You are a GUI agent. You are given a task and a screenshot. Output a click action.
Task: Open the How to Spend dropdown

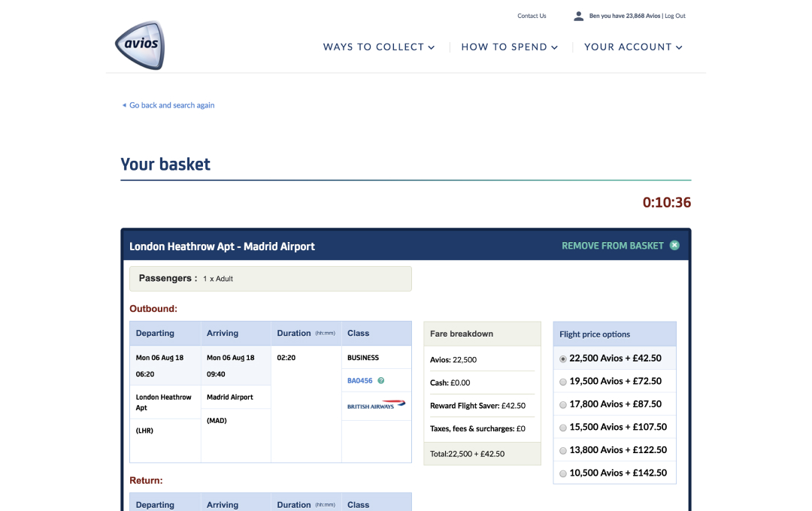(x=509, y=47)
